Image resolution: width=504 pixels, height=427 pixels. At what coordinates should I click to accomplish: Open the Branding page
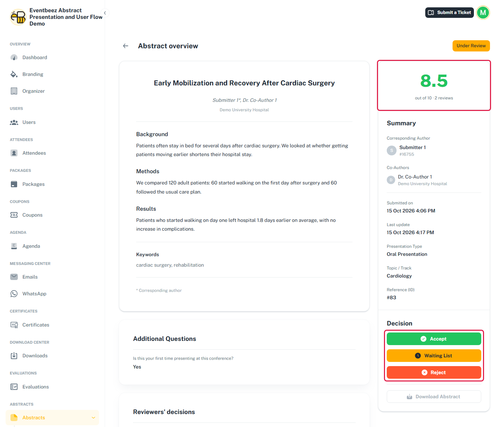coord(52,74)
